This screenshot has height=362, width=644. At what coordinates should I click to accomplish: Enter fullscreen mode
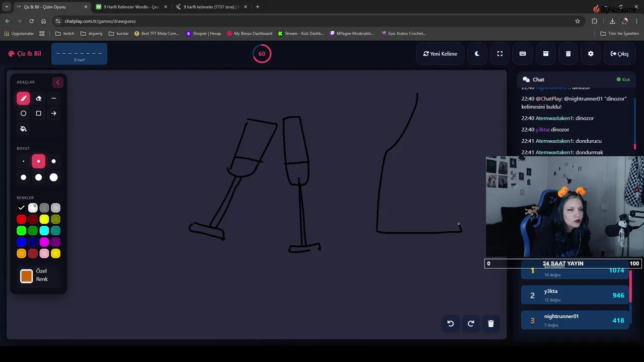[x=500, y=54]
